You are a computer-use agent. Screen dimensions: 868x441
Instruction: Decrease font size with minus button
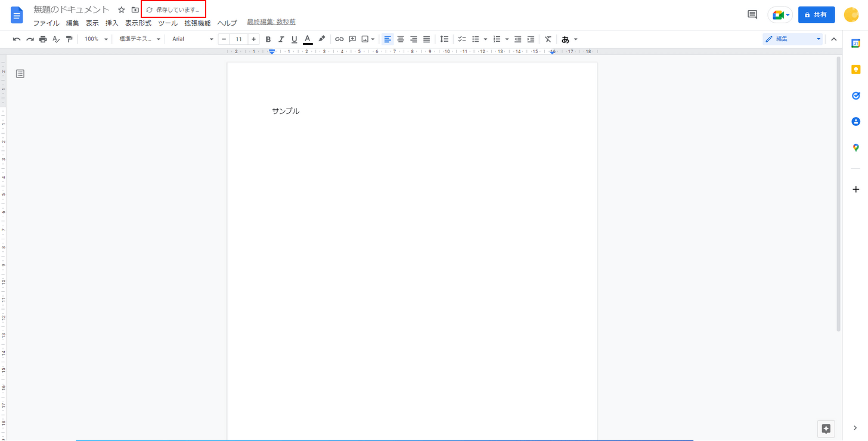point(224,39)
